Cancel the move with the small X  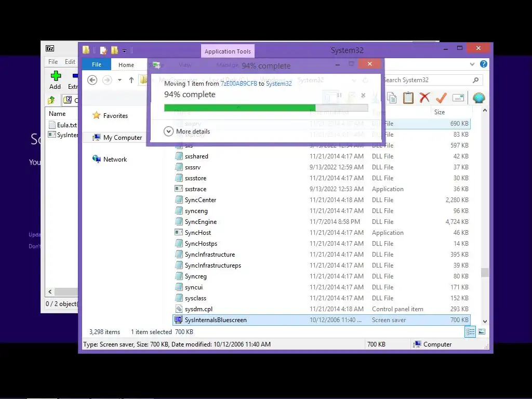(x=363, y=96)
